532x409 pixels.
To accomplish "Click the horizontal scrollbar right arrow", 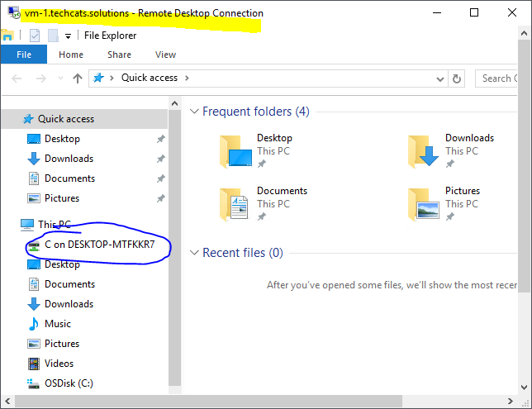I will (x=511, y=402).
